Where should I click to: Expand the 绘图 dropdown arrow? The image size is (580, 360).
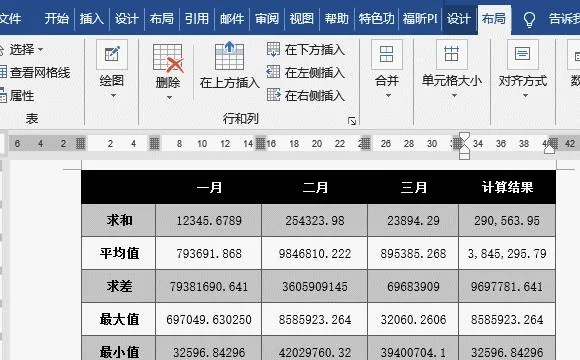click(x=113, y=95)
